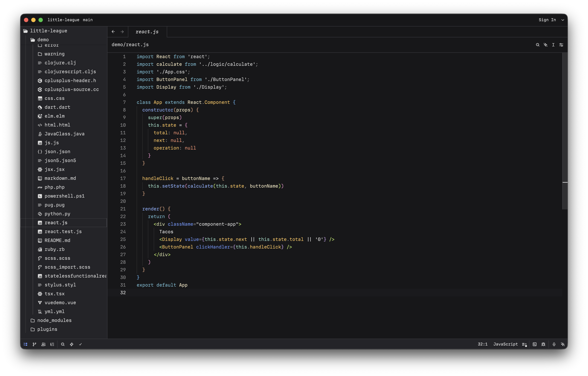The image size is (588, 376).
Task: Open the git panel branch icon
Action: [34, 344]
